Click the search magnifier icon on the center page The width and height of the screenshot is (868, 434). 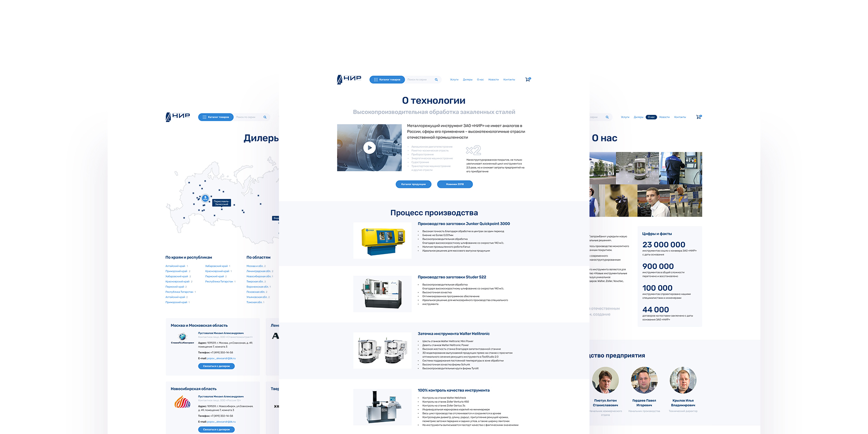[x=436, y=80]
